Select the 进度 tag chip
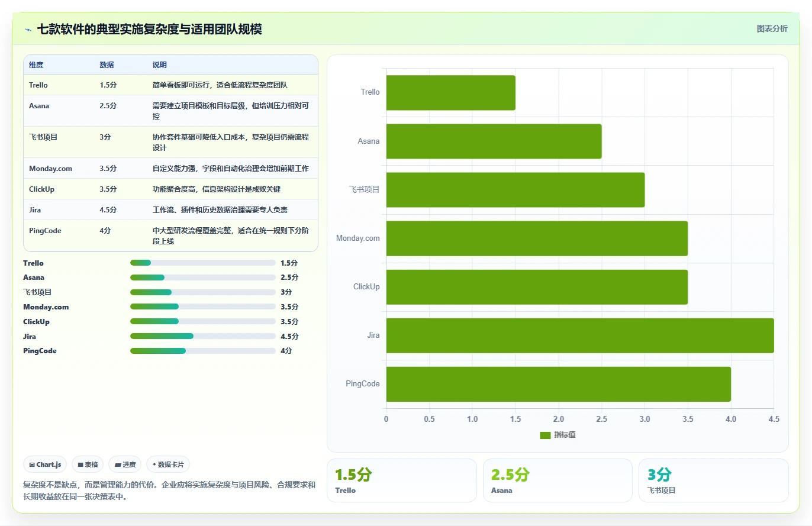 click(125, 464)
